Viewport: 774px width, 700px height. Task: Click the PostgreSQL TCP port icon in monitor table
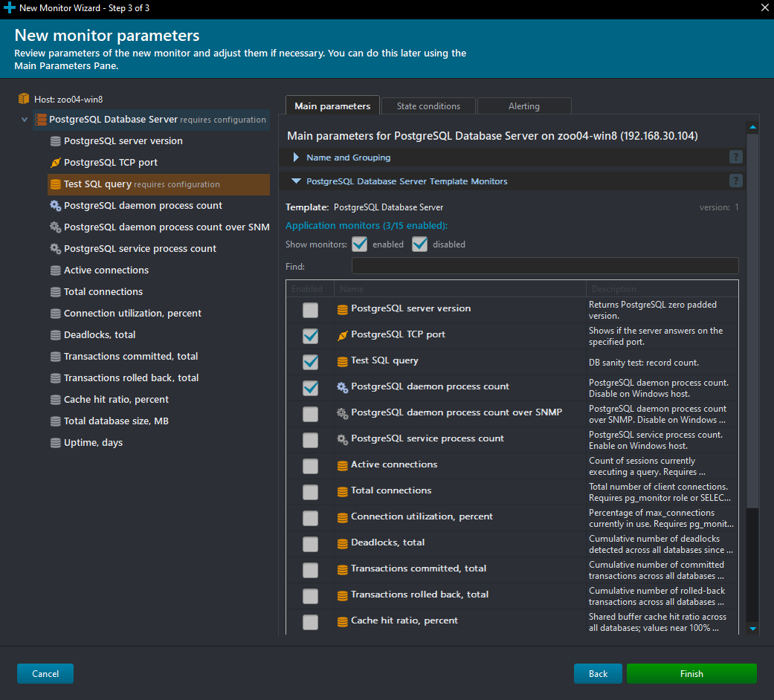343,336
